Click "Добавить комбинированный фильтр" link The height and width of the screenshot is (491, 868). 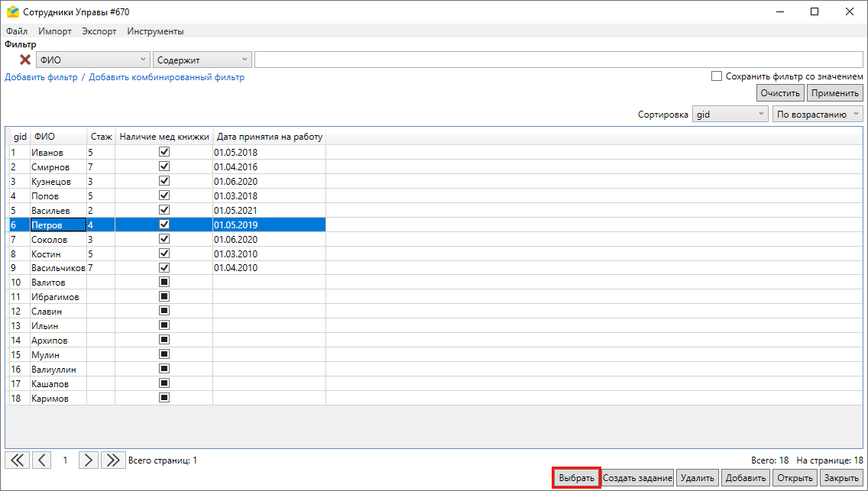pyautogui.click(x=167, y=77)
